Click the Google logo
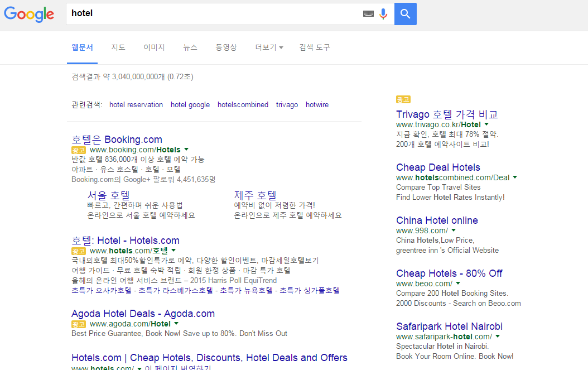 [x=29, y=15]
